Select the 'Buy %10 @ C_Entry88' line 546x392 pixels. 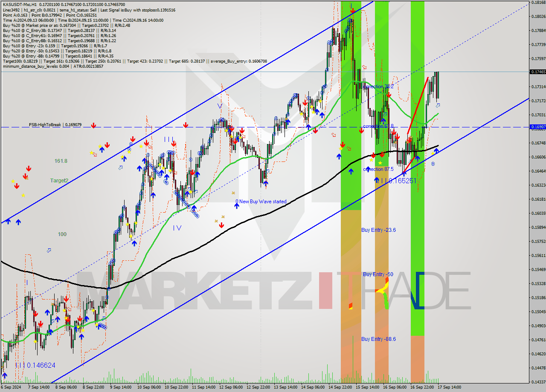pyautogui.click(x=59, y=40)
